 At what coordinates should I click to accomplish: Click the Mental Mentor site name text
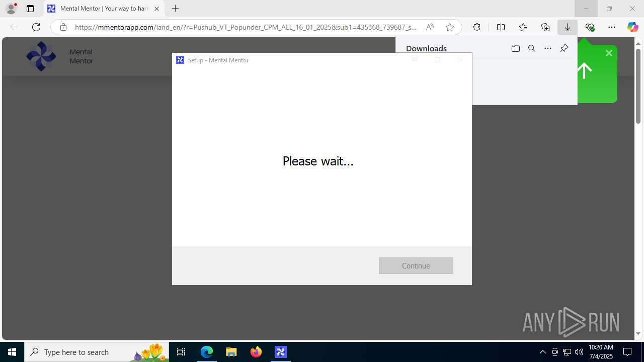[81, 56]
